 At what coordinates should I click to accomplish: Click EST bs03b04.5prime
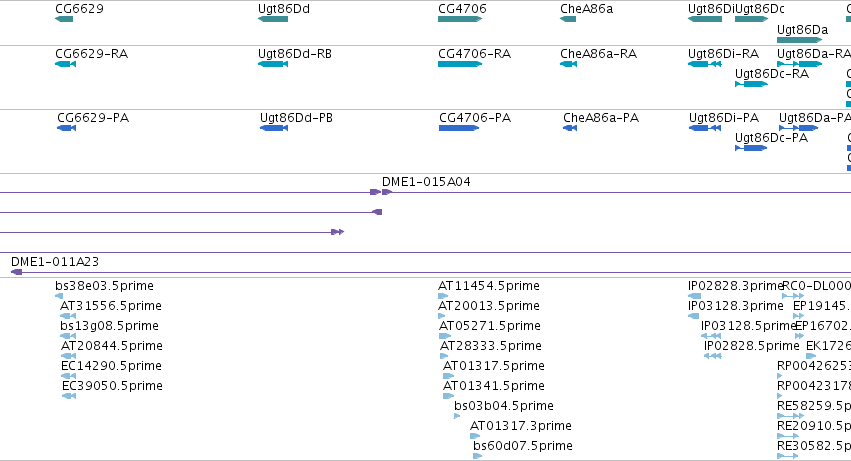[504, 406]
